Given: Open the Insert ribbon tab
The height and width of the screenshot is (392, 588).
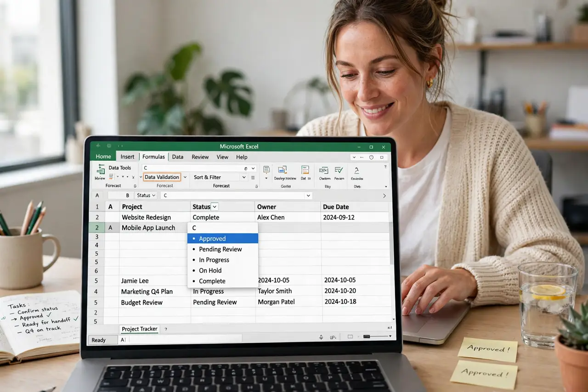Looking at the screenshot, I should pos(127,157).
